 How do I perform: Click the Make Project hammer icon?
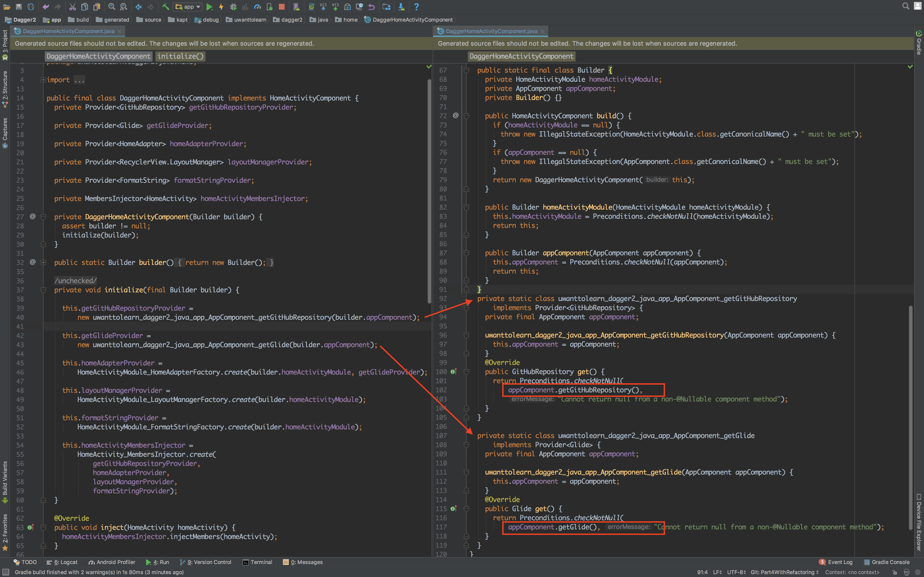(165, 6)
